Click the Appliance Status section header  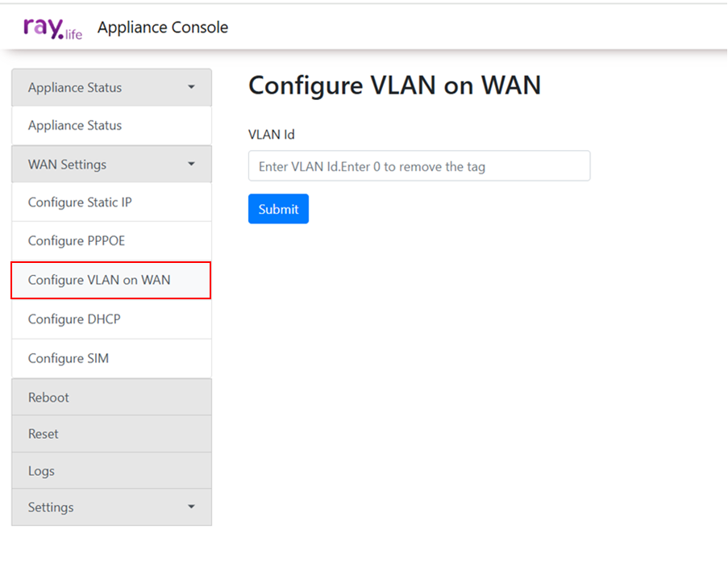click(x=75, y=87)
